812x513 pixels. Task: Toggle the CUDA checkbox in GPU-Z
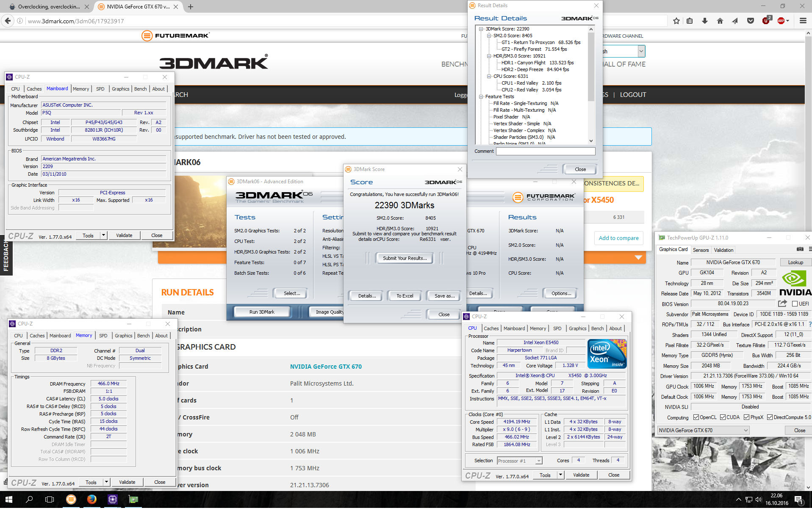723,417
